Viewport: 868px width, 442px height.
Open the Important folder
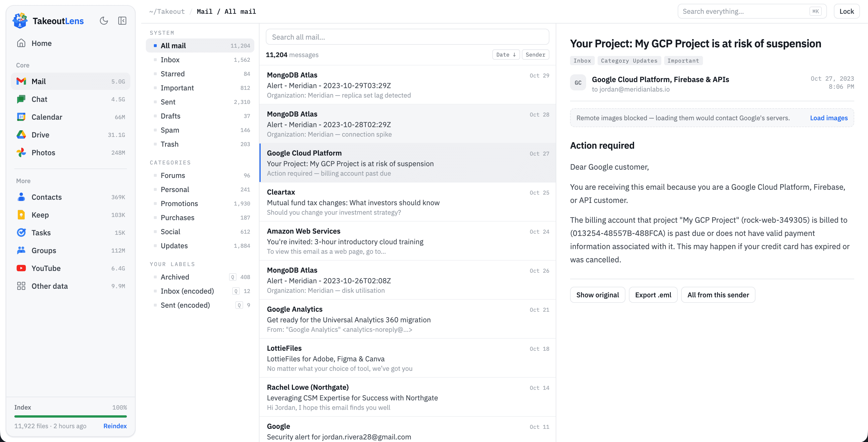click(x=200, y=88)
